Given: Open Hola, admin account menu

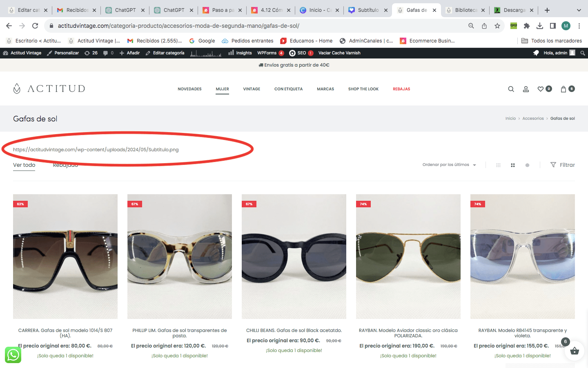Looking at the screenshot, I should click(x=559, y=53).
